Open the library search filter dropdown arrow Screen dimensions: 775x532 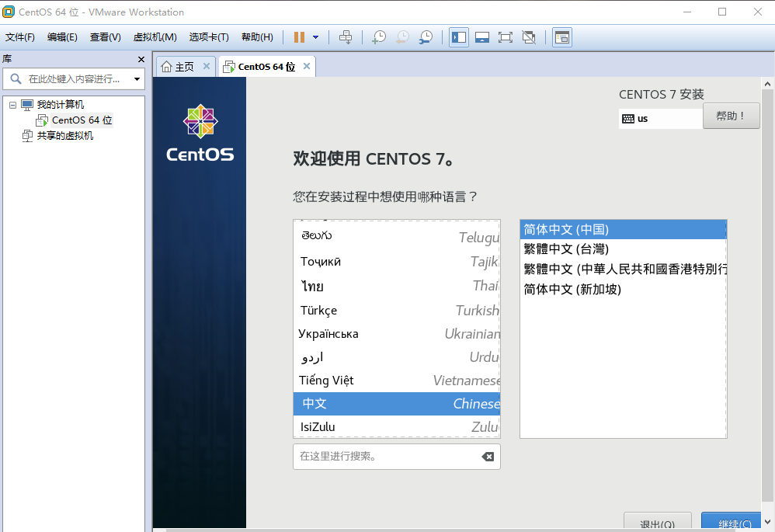(137, 79)
